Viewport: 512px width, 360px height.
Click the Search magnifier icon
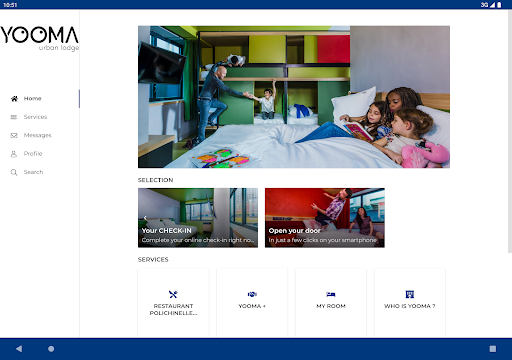14,172
